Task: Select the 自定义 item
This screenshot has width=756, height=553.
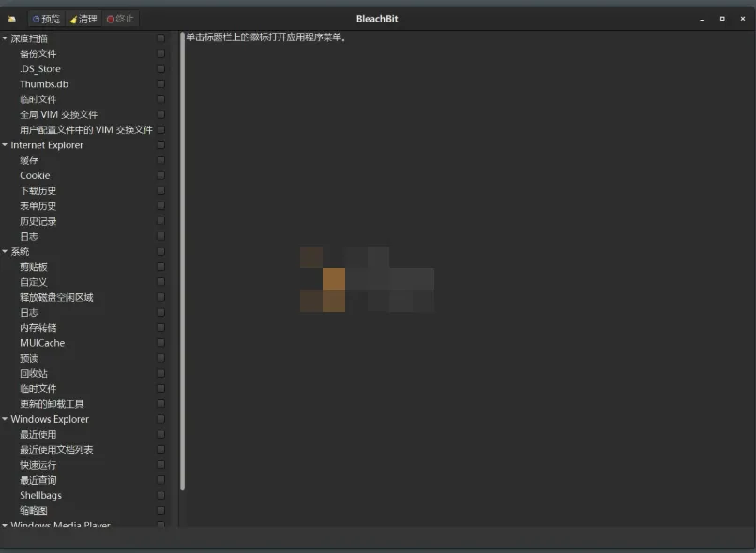Action: point(34,282)
